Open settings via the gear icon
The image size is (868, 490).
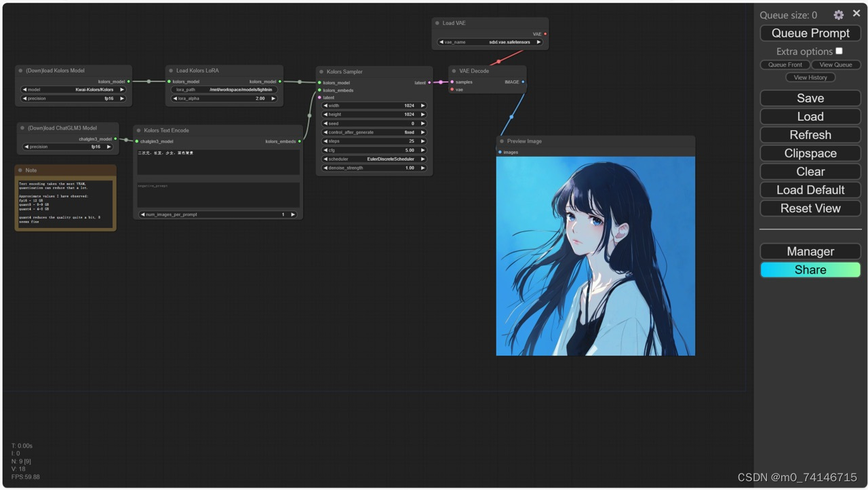[x=838, y=14]
